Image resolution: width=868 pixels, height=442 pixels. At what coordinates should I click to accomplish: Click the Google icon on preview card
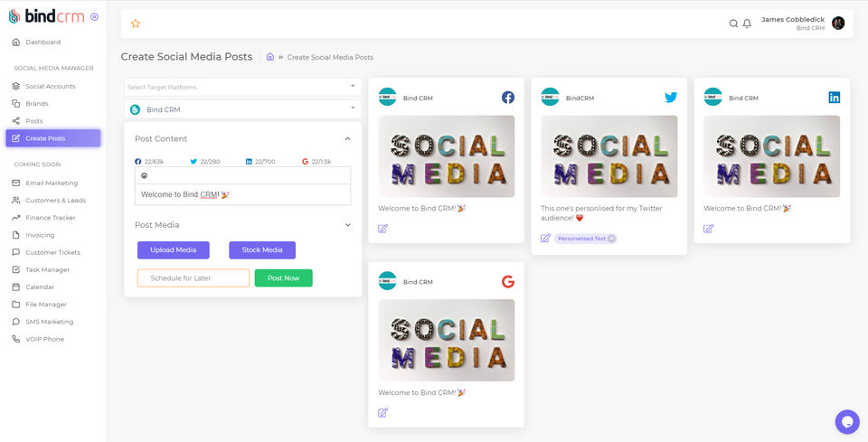click(x=507, y=282)
